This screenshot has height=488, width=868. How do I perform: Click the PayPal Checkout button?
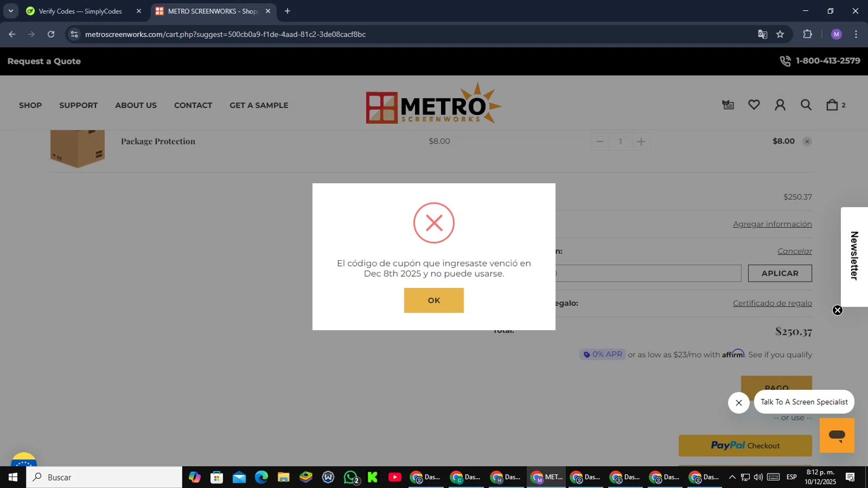(745, 445)
